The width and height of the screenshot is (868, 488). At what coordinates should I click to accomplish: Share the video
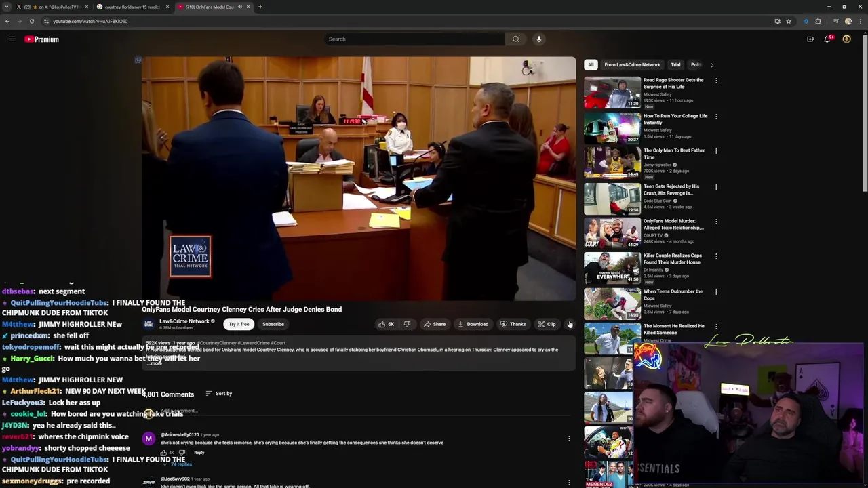(435, 324)
